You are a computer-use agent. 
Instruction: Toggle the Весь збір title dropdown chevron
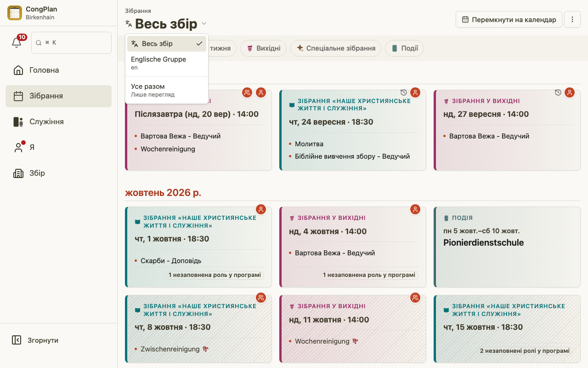click(x=204, y=23)
